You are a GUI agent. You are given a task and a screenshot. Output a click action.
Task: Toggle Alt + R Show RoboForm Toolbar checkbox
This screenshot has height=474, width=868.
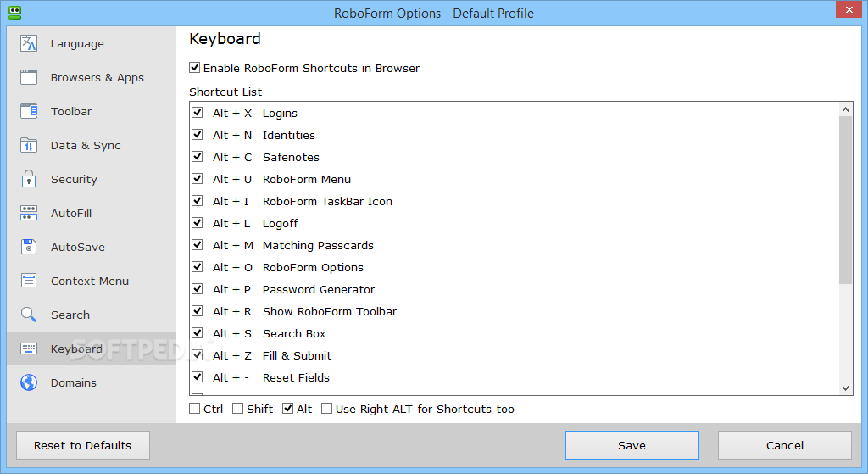click(x=197, y=310)
